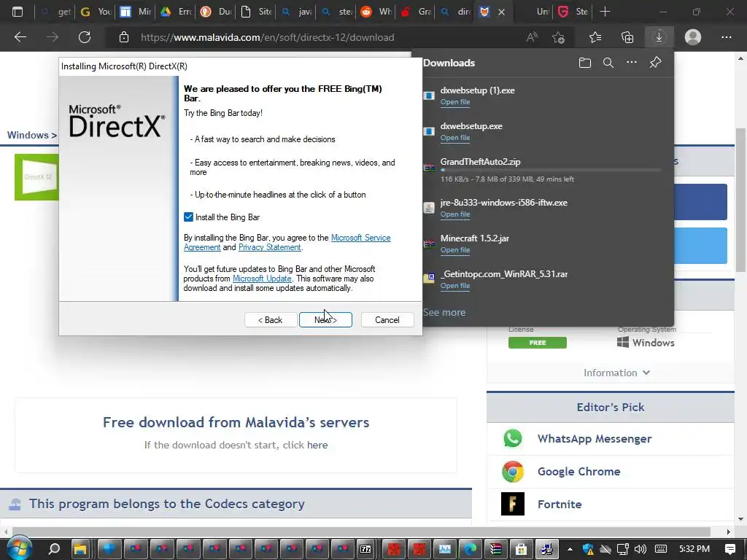
Task: Show hidden system tray icons
Action: coord(570,549)
